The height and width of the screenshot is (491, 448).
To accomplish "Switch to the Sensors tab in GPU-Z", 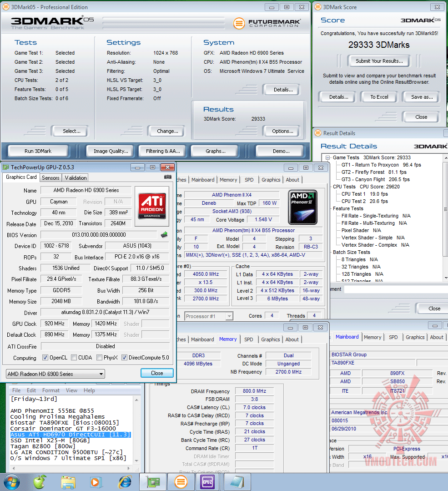I will pos(50,178).
